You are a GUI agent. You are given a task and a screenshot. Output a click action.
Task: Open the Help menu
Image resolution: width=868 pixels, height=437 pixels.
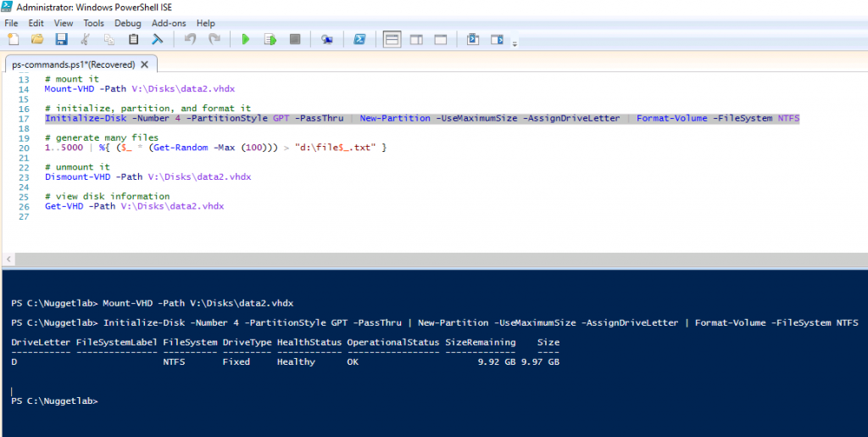[x=205, y=23]
